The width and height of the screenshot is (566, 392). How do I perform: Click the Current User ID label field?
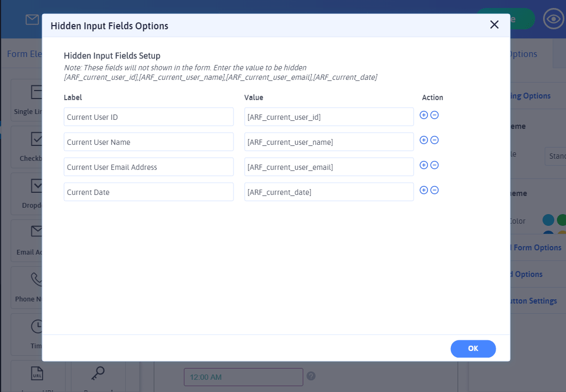[148, 117]
